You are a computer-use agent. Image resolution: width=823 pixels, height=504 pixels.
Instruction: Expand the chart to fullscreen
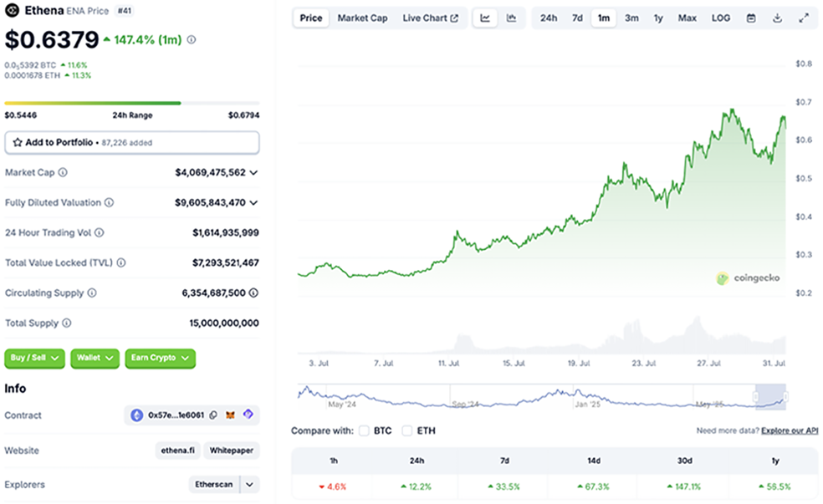pyautogui.click(x=804, y=18)
